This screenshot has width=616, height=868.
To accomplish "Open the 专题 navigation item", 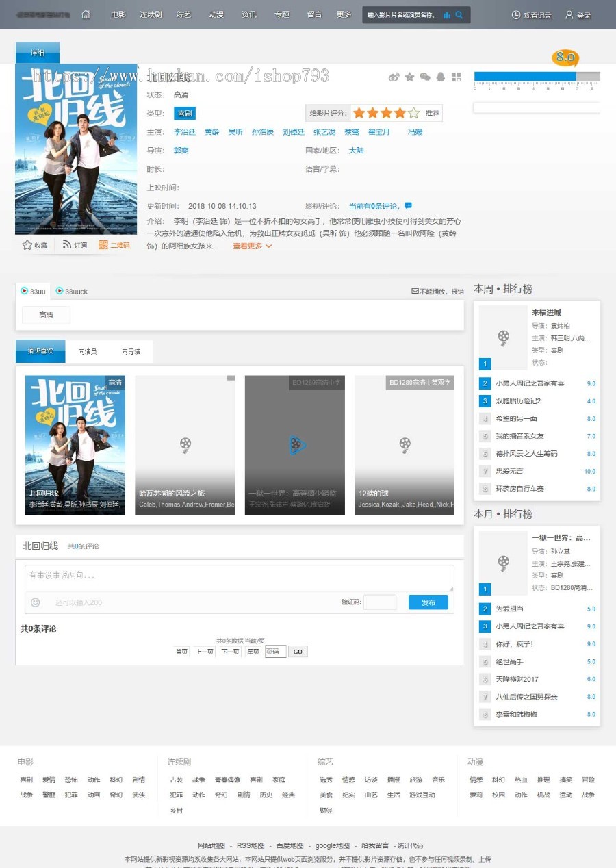I will (282, 14).
